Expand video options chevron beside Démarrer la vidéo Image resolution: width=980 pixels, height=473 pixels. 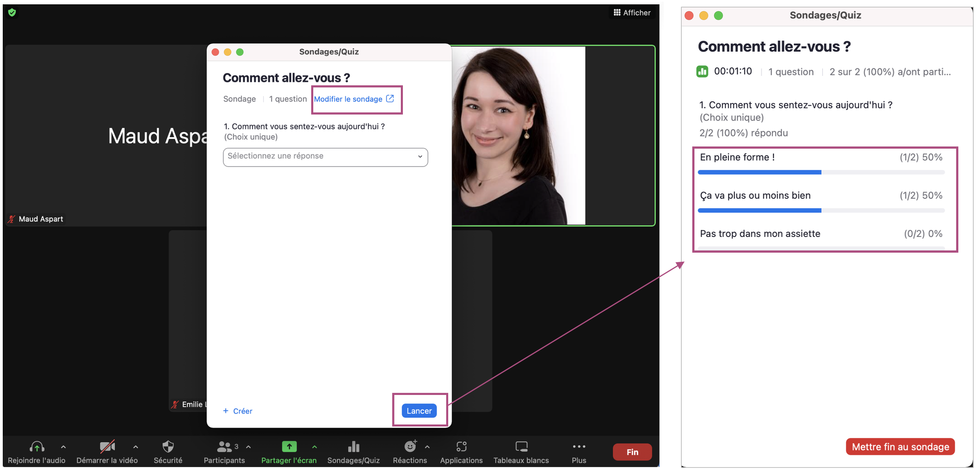click(136, 447)
